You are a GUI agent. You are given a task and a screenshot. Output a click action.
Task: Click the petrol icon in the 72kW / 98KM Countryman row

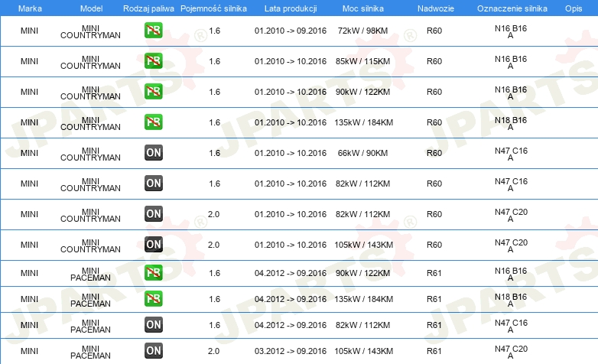[x=153, y=31]
